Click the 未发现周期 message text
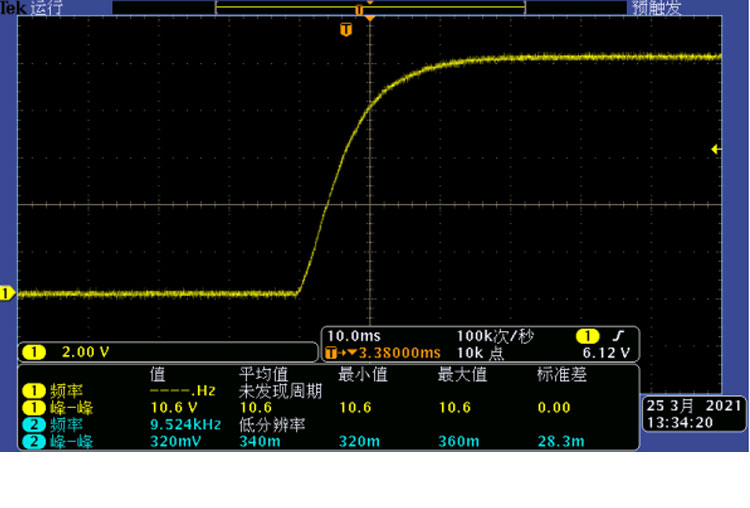Screen dimensions: 750x508 coord(280,391)
